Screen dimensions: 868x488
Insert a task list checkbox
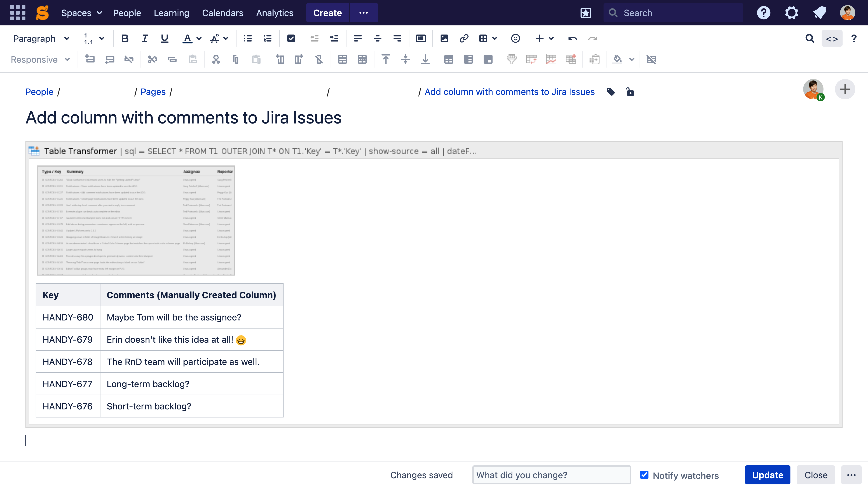tap(291, 38)
